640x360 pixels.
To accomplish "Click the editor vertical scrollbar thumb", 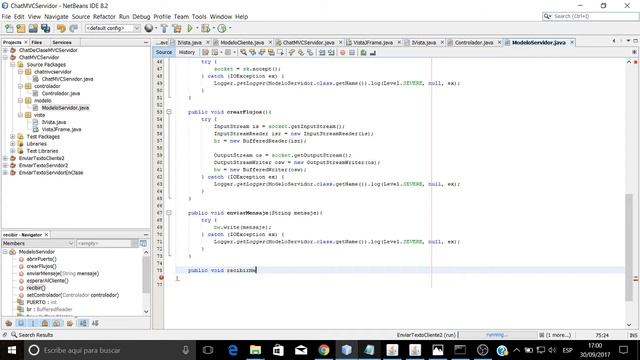I will pyautogui.click(x=629, y=247).
